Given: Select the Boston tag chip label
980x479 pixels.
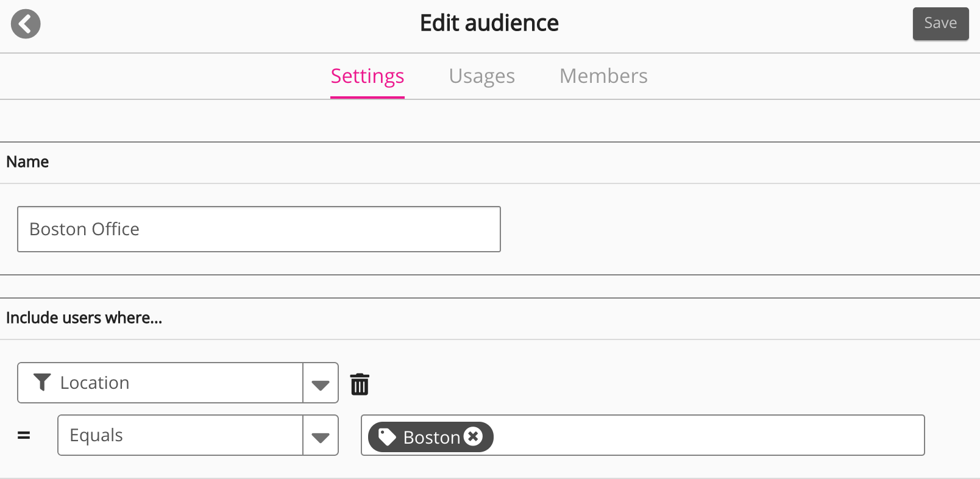Looking at the screenshot, I should point(431,437).
